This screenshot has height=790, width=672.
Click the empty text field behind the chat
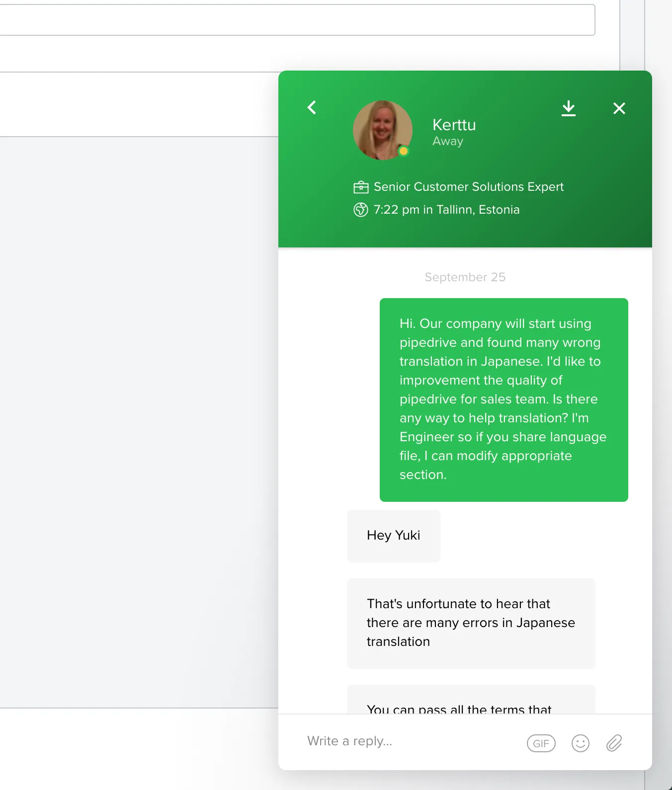click(x=296, y=20)
